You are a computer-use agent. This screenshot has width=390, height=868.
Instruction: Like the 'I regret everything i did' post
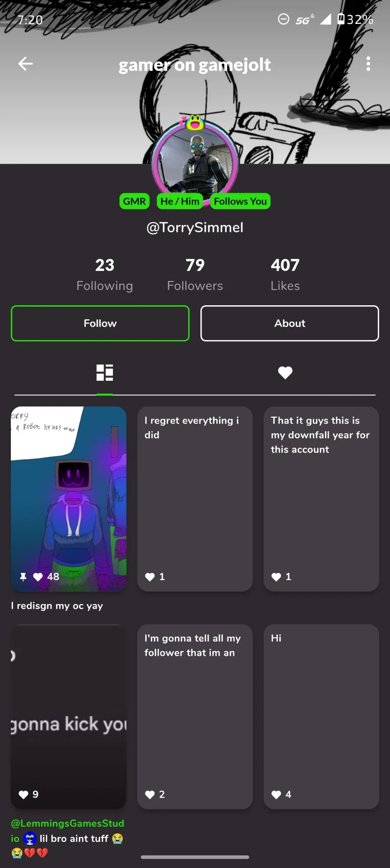tap(150, 577)
